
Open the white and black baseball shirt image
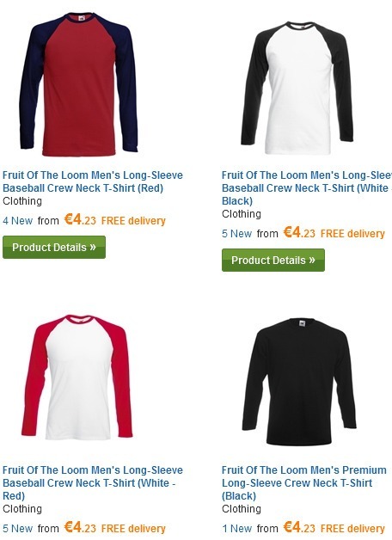point(297,88)
